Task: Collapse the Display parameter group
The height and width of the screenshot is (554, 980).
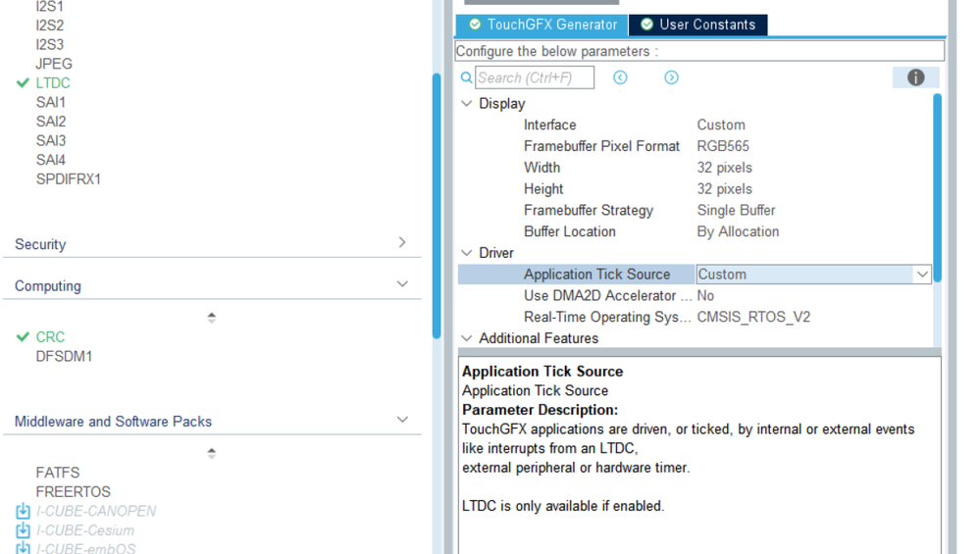Action: click(467, 104)
